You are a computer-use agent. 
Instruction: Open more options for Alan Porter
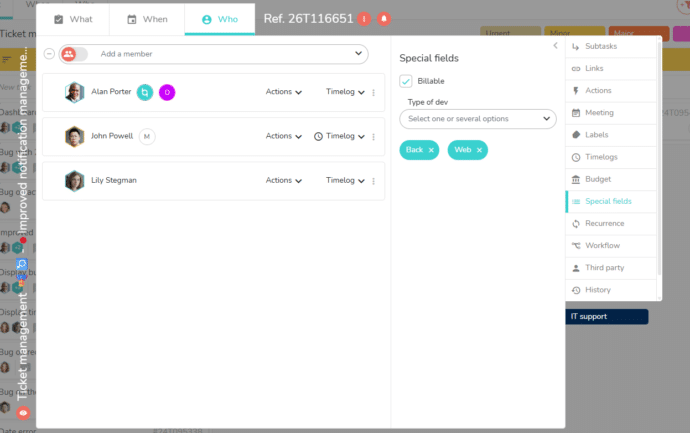(x=374, y=92)
